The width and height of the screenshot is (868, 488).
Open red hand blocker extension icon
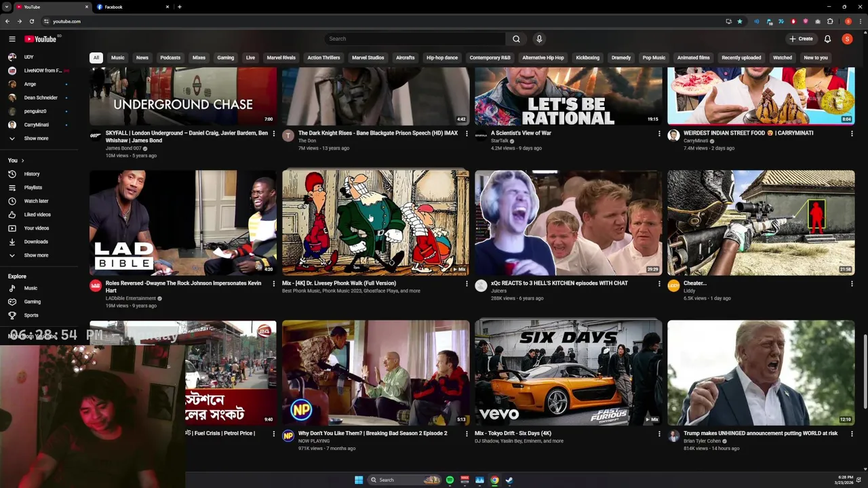793,21
